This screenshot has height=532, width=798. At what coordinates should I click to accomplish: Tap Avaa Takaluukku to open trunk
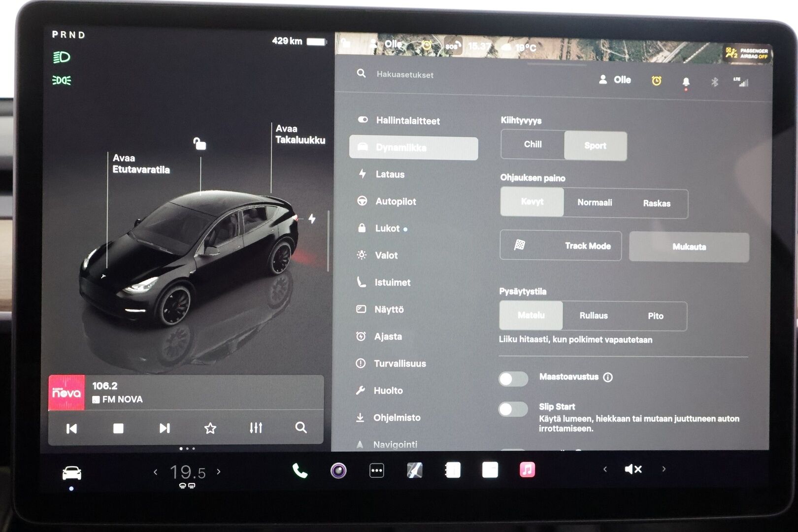[300, 134]
